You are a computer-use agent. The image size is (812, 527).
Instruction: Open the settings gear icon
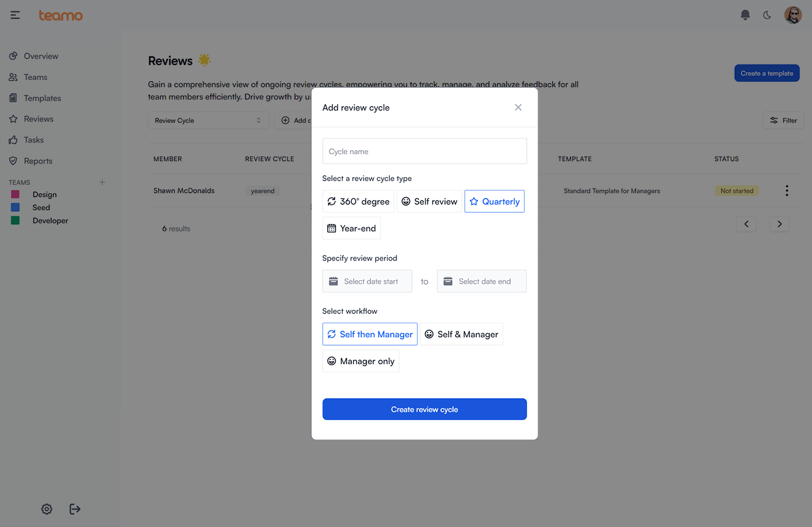(x=47, y=509)
